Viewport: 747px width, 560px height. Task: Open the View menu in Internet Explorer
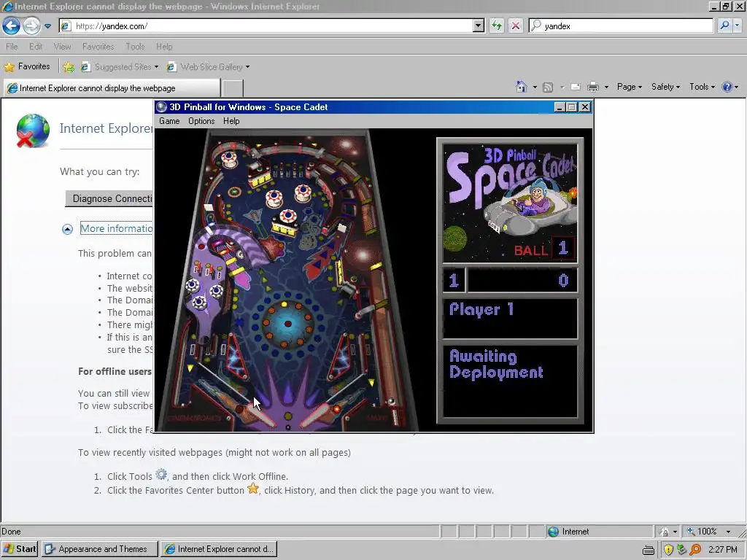click(x=63, y=47)
